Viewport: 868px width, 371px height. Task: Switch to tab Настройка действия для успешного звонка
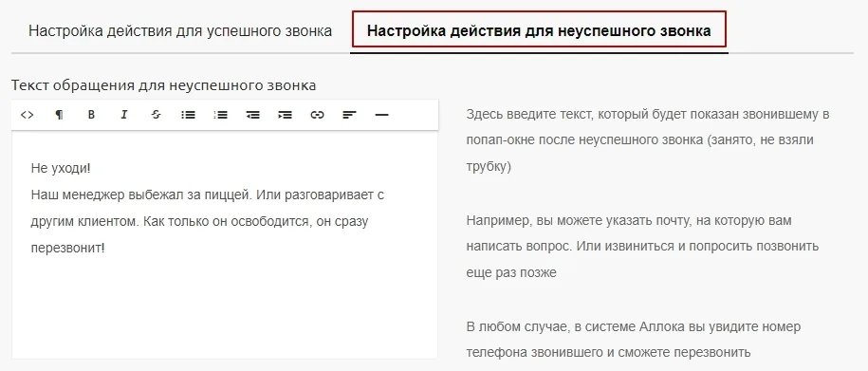(x=180, y=30)
